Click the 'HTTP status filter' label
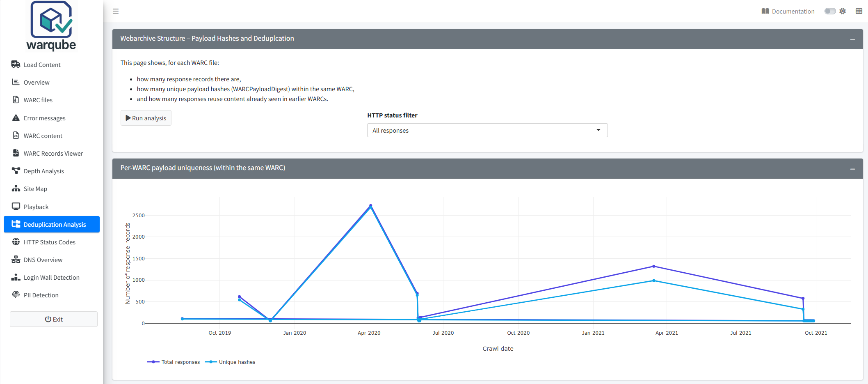This screenshot has width=868, height=384. pyautogui.click(x=392, y=115)
